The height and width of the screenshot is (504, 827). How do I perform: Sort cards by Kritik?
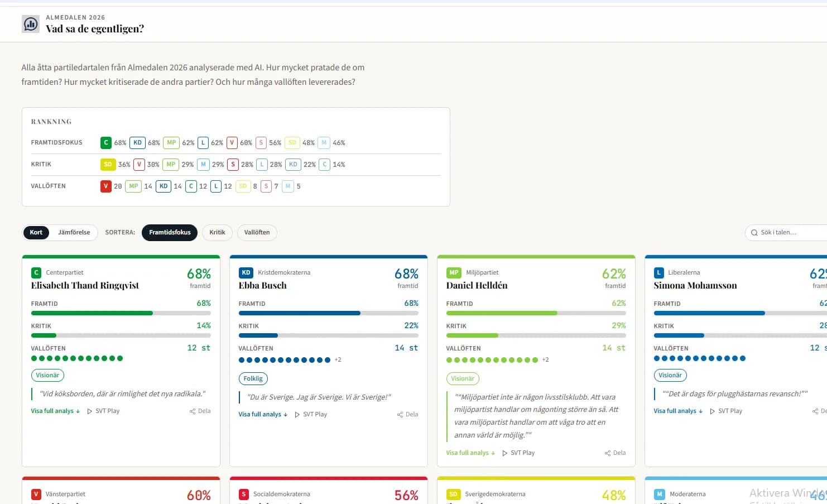tap(217, 233)
